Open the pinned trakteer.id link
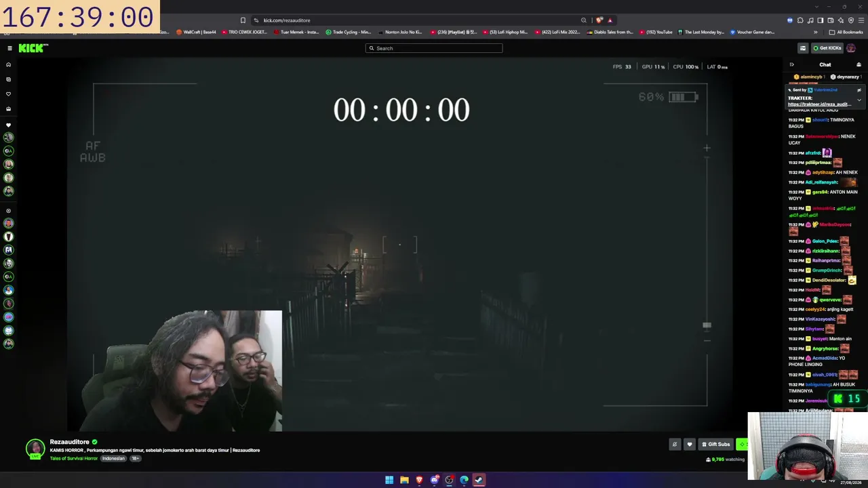The height and width of the screenshot is (488, 868). [x=819, y=104]
